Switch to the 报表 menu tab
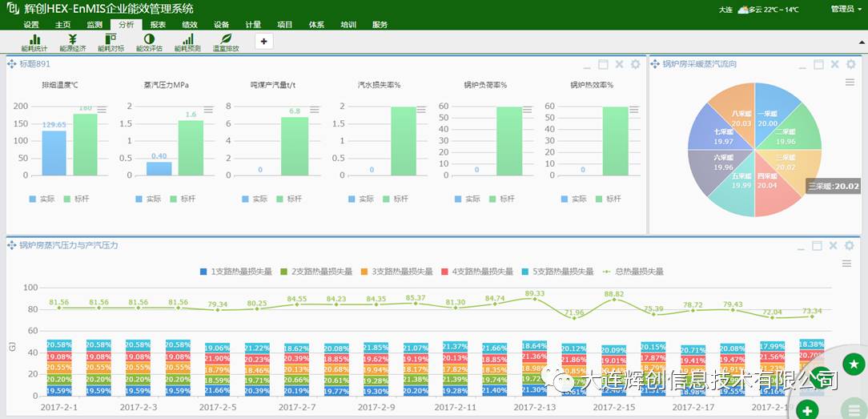868x419 pixels. click(158, 25)
